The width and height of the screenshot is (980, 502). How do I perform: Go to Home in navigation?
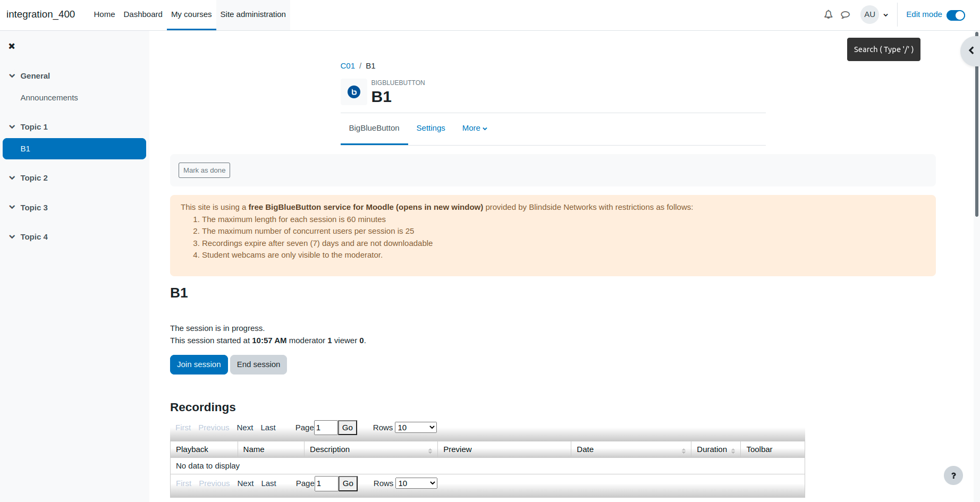[x=104, y=14]
